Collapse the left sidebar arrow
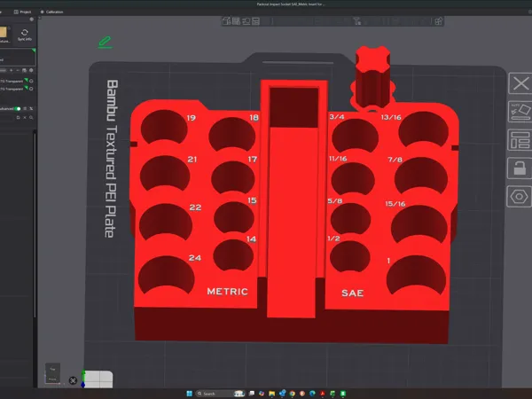Image resolution: width=532 pixels, height=399 pixels. point(39,18)
